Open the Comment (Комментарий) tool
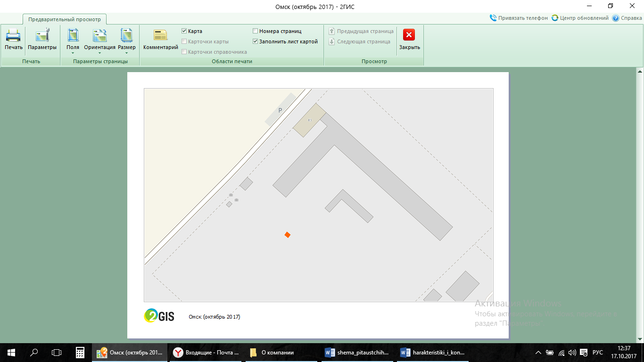The width and height of the screenshot is (644, 362). (x=160, y=36)
